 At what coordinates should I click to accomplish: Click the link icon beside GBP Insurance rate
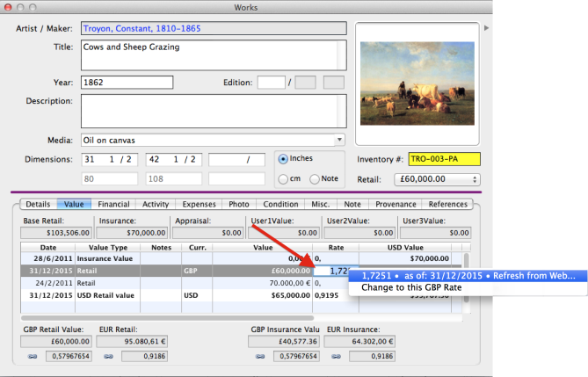point(258,358)
